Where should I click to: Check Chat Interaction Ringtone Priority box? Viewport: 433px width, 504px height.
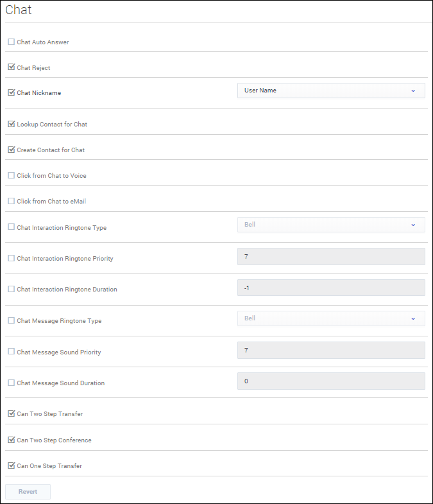click(11, 258)
